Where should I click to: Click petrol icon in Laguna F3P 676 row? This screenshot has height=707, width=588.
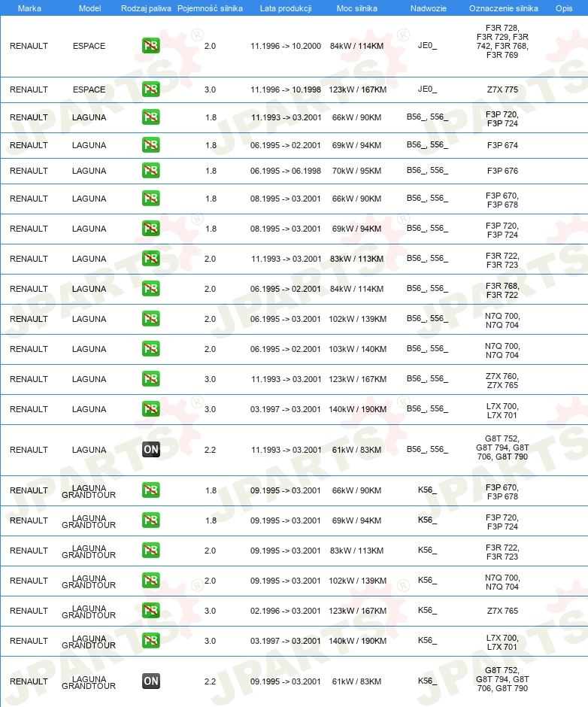pyautogui.click(x=150, y=171)
